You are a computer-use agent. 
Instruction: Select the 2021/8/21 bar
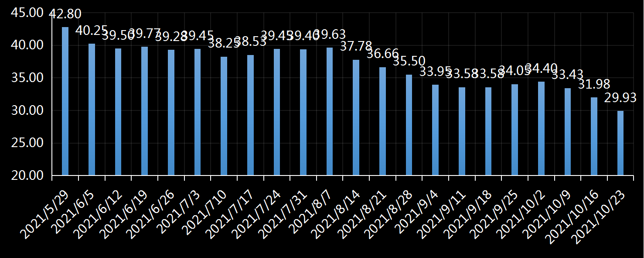pos(382,121)
